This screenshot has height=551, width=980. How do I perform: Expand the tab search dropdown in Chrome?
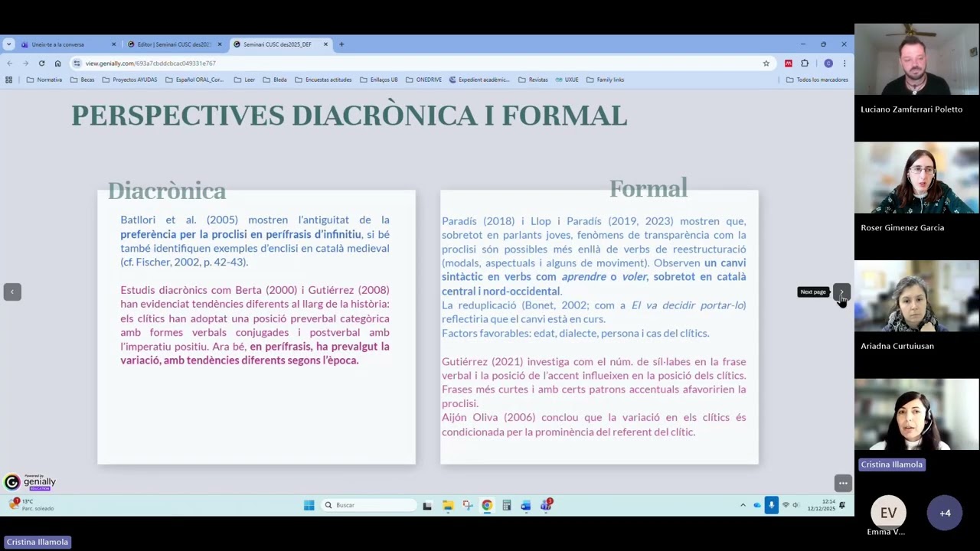[x=8, y=44]
